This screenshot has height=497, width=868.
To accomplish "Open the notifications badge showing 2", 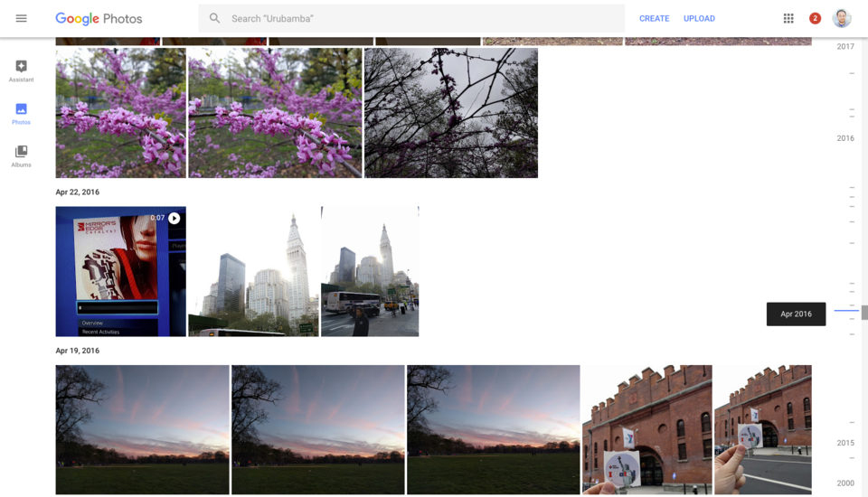I will [815, 18].
